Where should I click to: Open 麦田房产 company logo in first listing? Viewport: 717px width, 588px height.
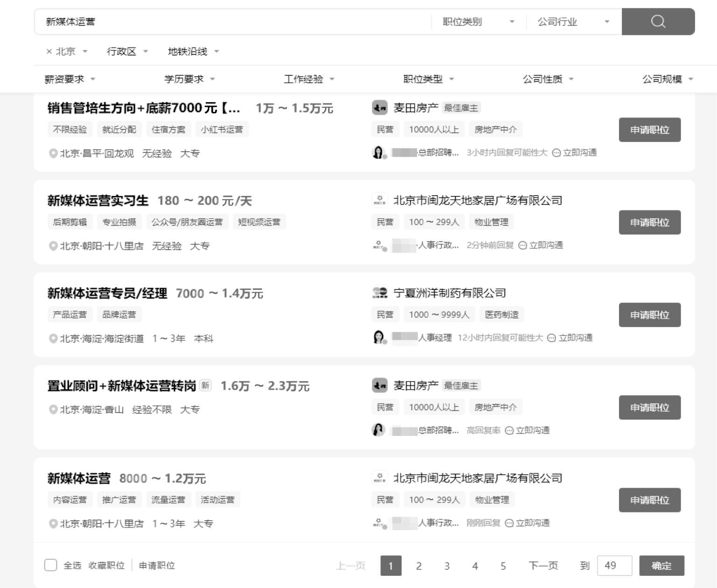click(x=380, y=108)
